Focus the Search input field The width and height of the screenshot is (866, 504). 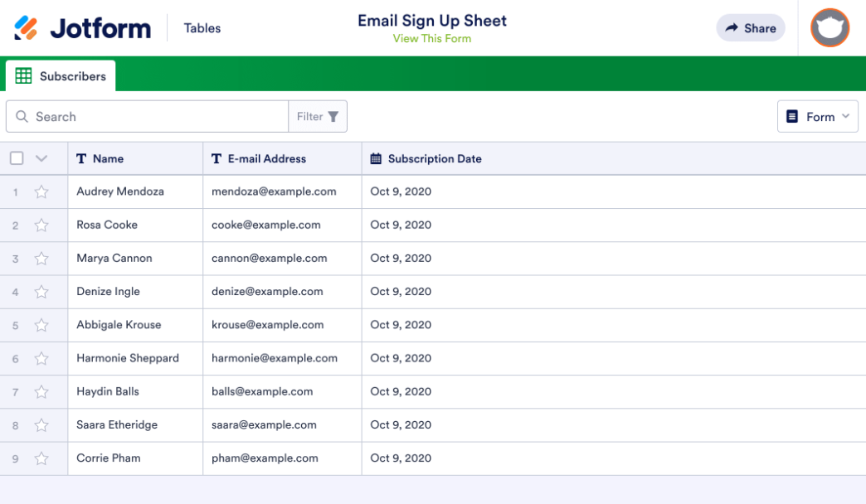tap(158, 117)
